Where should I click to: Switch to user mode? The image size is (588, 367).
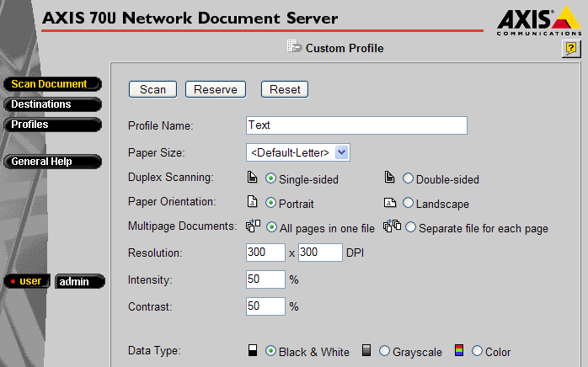[27, 281]
